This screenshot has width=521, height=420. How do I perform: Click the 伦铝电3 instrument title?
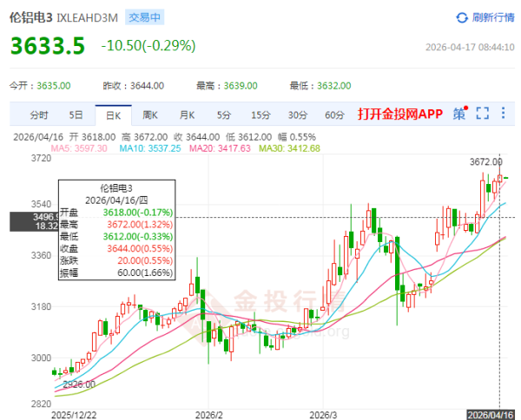31,17
